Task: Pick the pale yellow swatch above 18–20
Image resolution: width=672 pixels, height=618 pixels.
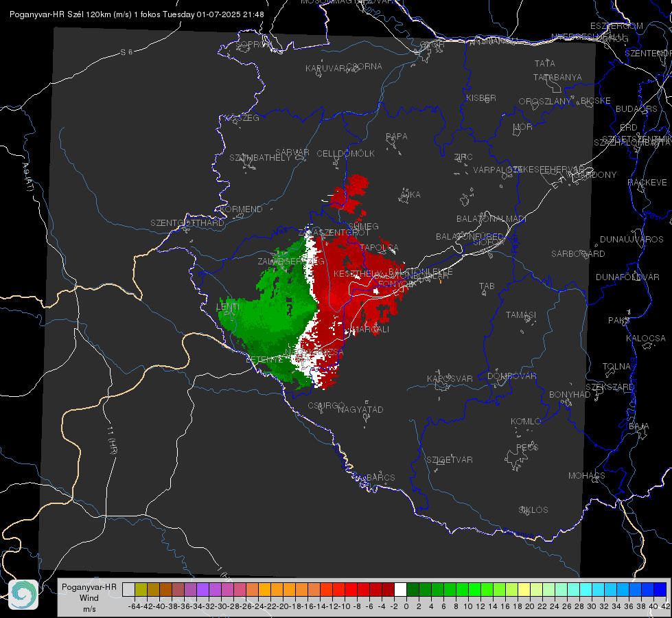Action: [524, 589]
